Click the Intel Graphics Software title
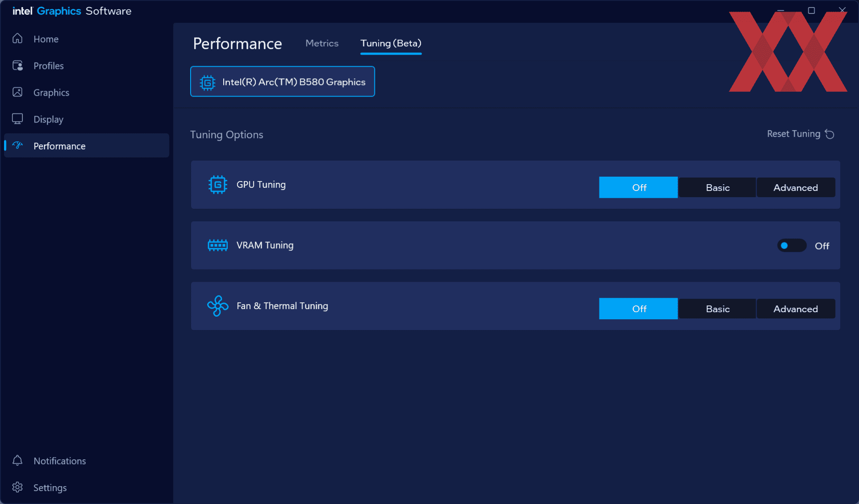This screenshot has width=859, height=504. click(x=72, y=11)
